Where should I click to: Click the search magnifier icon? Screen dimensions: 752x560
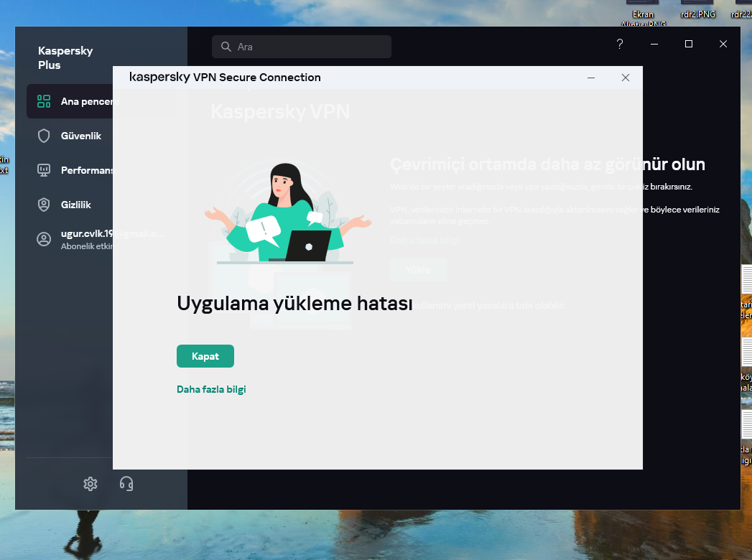(226, 47)
